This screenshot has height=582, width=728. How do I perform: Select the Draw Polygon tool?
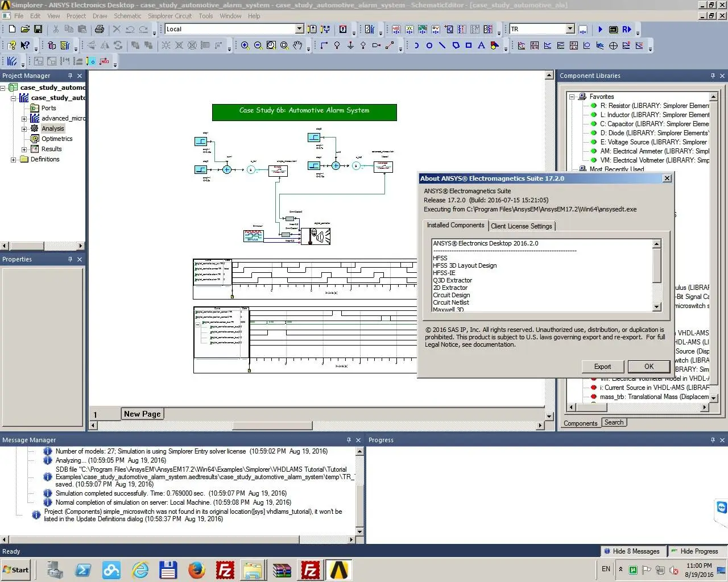coord(456,45)
